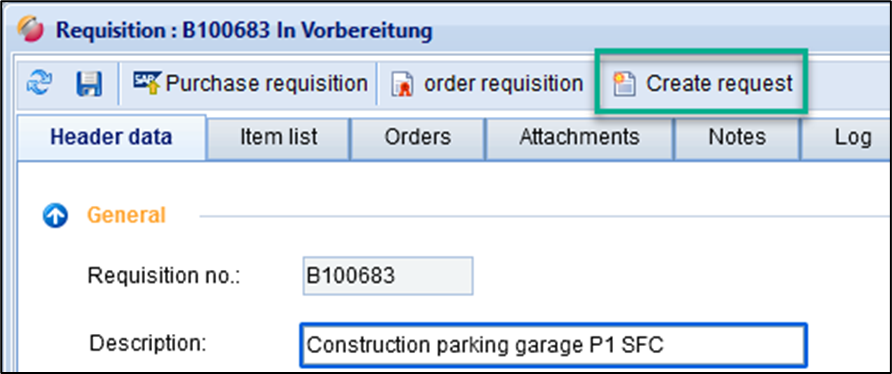Viewport: 892px width, 374px height.
Task: Select the Notes tab
Action: tap(737, 137)
